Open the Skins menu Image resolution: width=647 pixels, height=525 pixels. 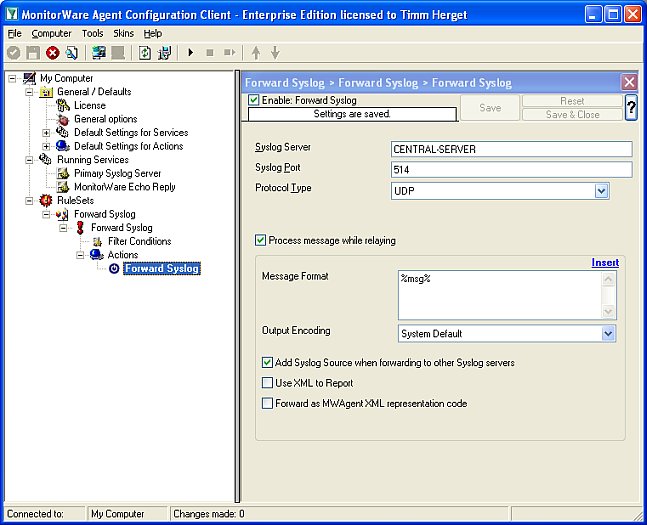click(123, 33)
